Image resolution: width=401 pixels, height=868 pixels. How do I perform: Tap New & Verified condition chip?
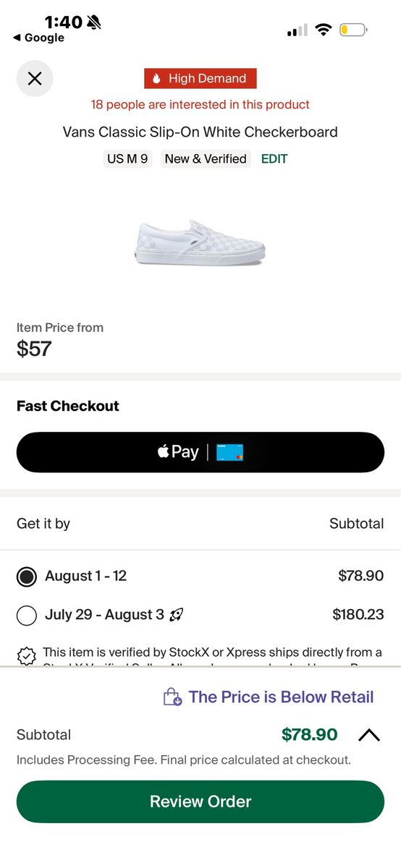click(x=206, y=158)
